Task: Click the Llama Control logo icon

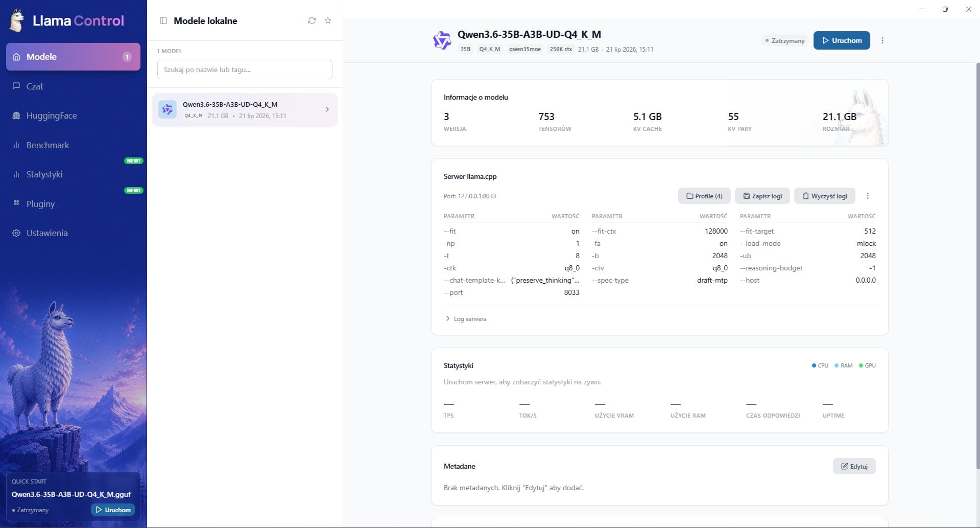Action: pyautogui.click(x=17, y=20)
